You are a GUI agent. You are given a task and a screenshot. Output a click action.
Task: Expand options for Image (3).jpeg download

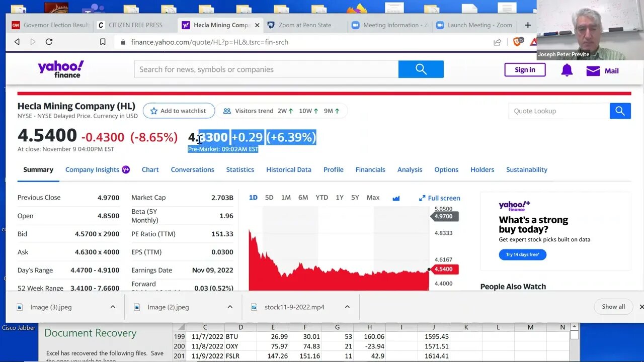point(113,307)
